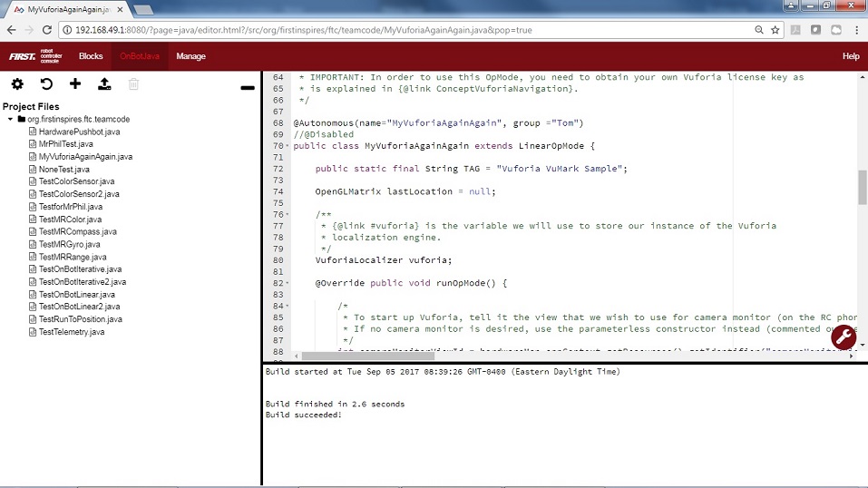Collapse the file pane with minus icon
The width and height of the screenshot is (868, 488).
(x=247, y=88)
